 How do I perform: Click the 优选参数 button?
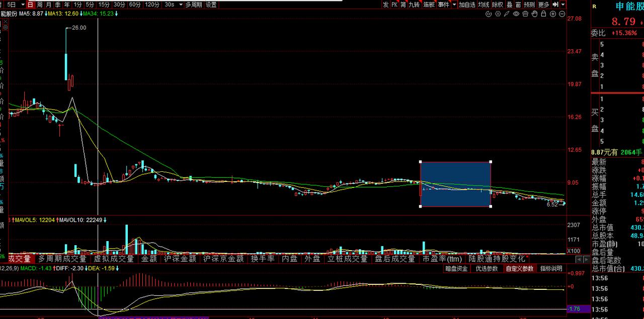tap(487, 269)
